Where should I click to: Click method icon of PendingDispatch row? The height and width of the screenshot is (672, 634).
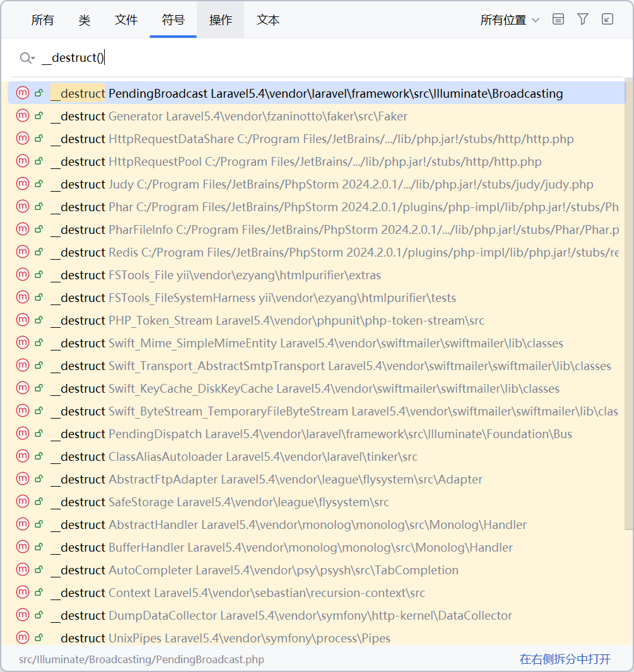[x=23, y=433]
